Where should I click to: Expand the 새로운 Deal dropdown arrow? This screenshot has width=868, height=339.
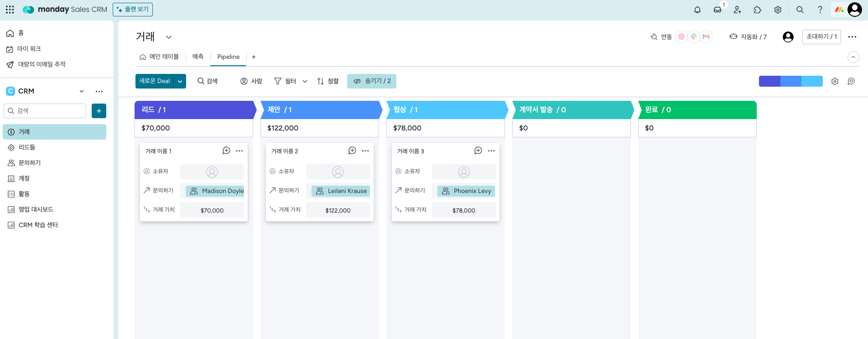point(180,81)
